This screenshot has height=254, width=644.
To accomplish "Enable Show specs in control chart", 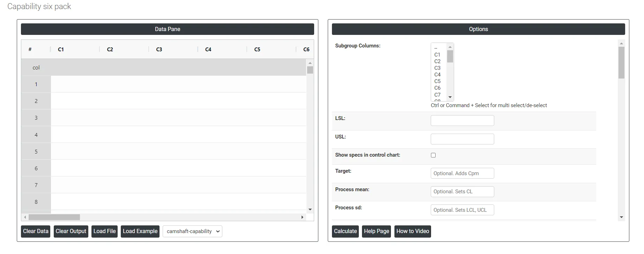I will point(433,155).
